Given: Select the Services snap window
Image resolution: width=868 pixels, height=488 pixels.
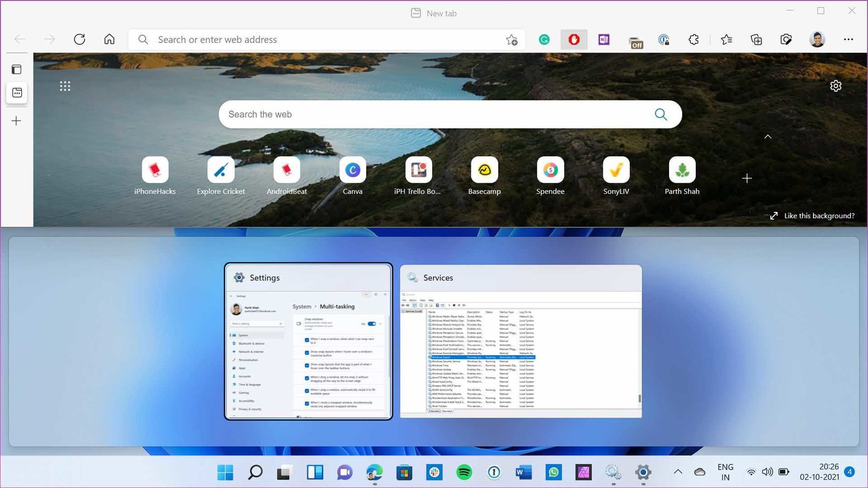Looking at the screenshot, I should [520, 342].
